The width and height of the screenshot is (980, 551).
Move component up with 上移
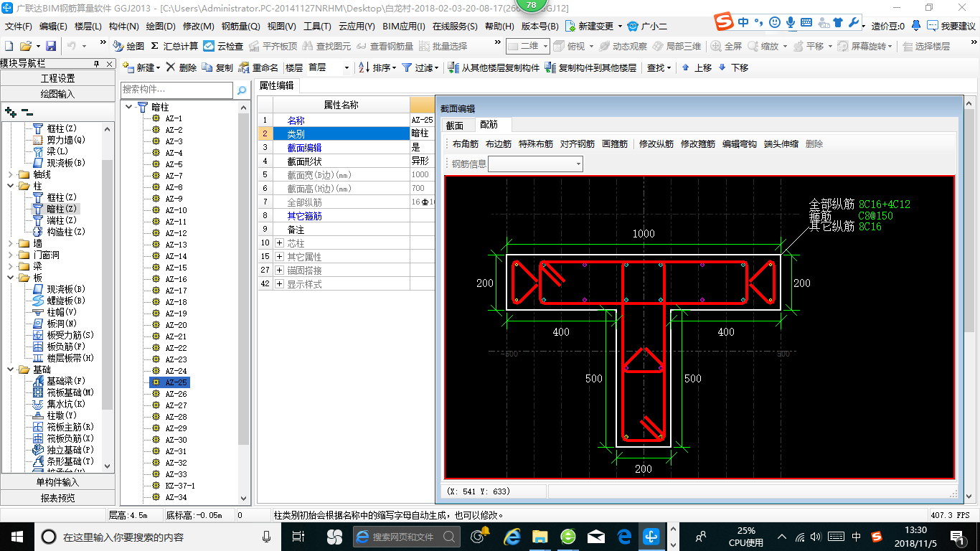pos(696,67)
